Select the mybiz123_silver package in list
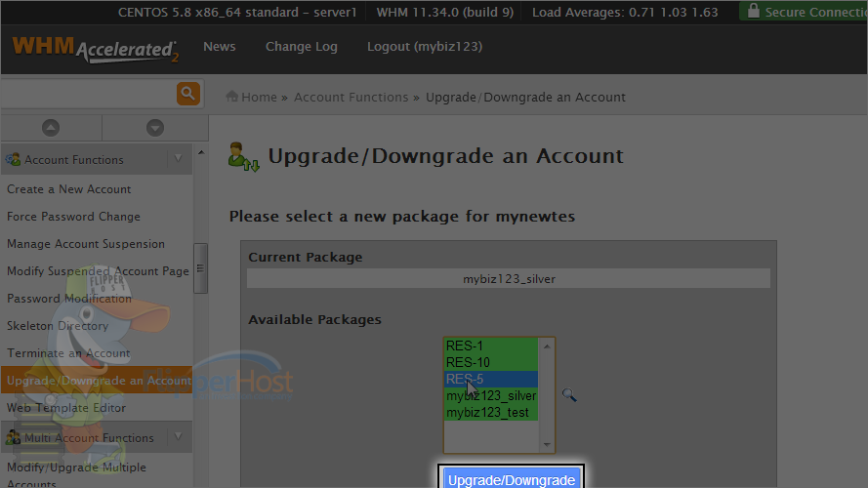868x488 pixels. tap(491, 395)
